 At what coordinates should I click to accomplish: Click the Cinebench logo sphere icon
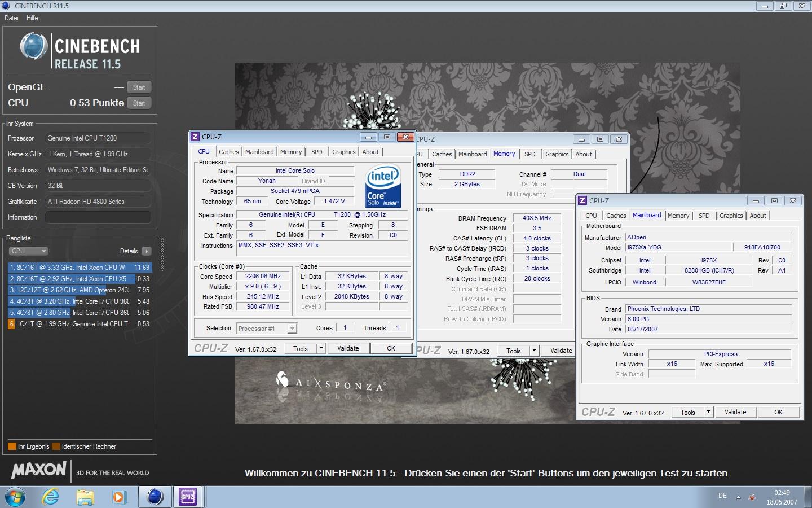[x=34, y=46]
